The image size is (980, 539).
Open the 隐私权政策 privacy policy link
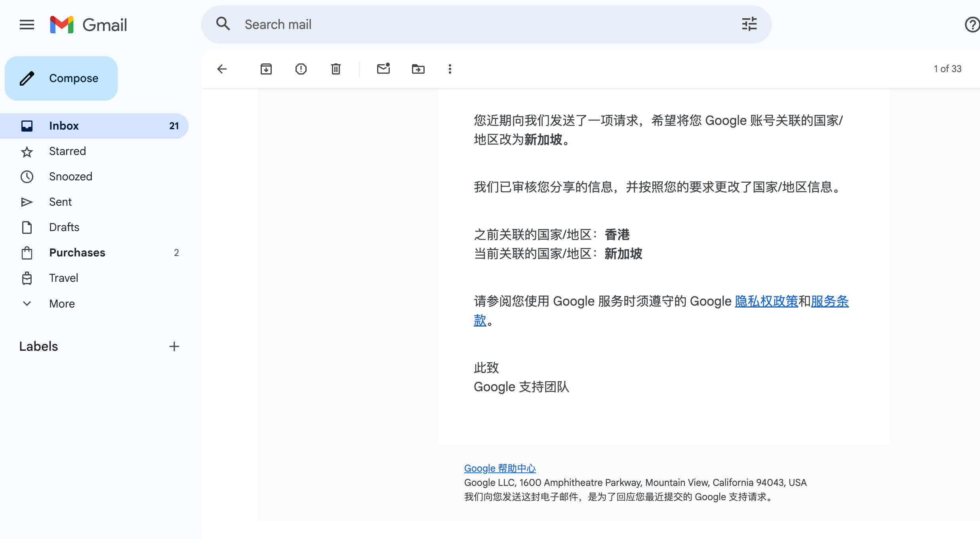[766, 301]
